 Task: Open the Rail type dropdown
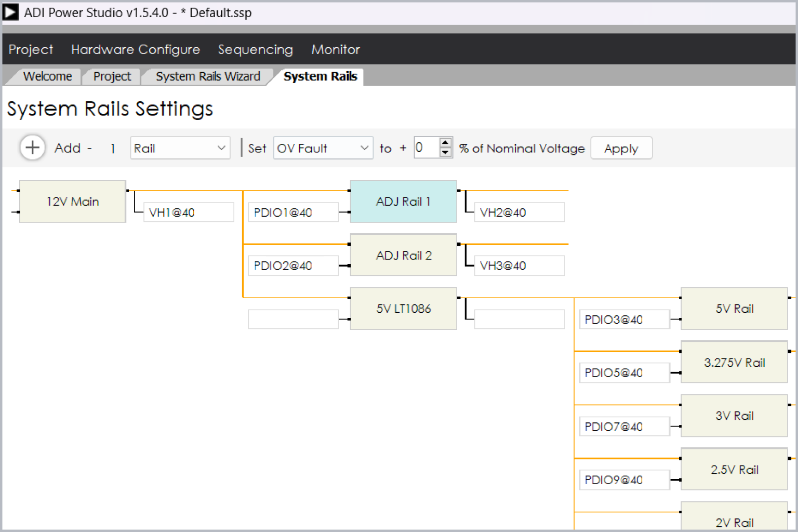click(x=180, y=148)
